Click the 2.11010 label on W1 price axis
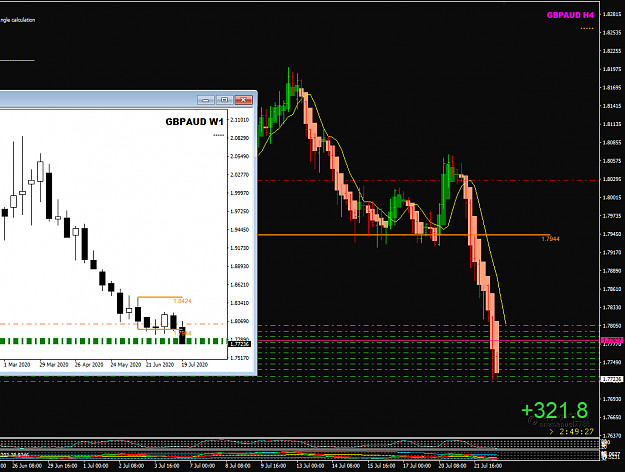The image size is (625, 472). click(x=240, y=120)
